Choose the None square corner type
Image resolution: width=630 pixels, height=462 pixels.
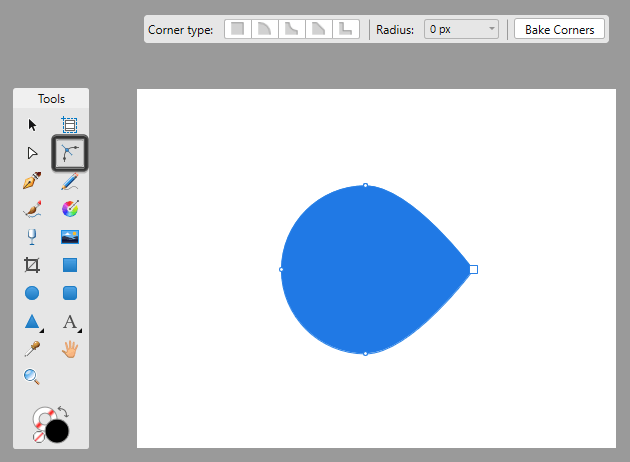click(237, 29)
